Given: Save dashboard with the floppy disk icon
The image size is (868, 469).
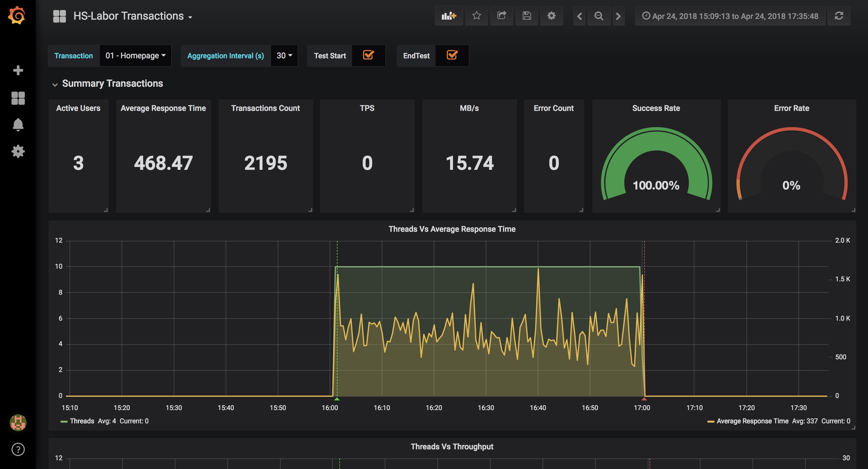Looking at the screenshot, I should (527, 16).
